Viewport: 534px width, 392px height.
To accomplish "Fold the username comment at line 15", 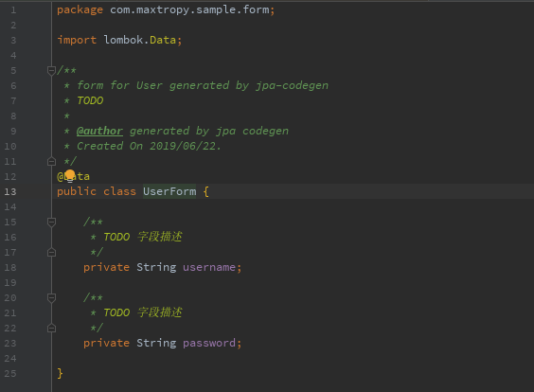I will point(51,223).
